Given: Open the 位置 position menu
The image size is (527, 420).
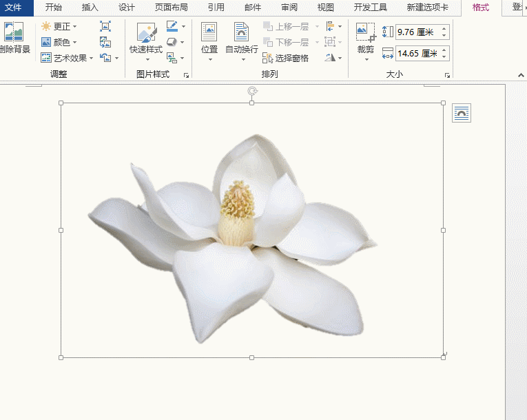Looking at the screenshot, I should tap(209, 42).
